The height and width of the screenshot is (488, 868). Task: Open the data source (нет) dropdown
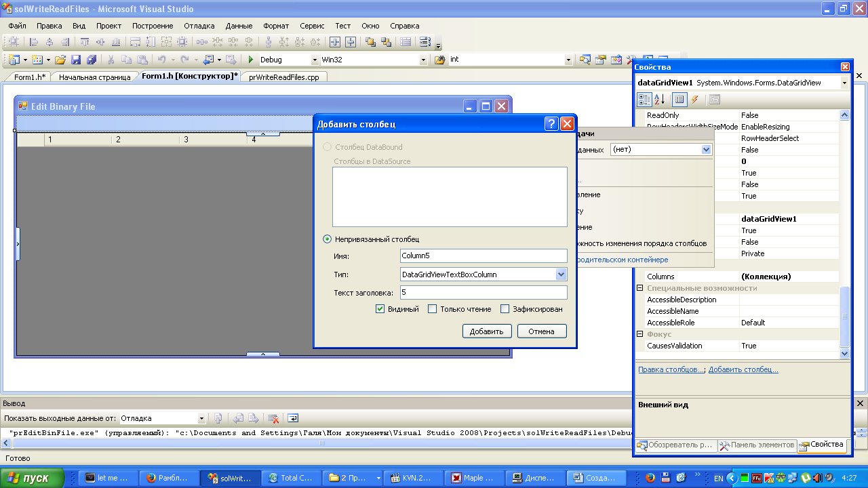tap(706, 149)
